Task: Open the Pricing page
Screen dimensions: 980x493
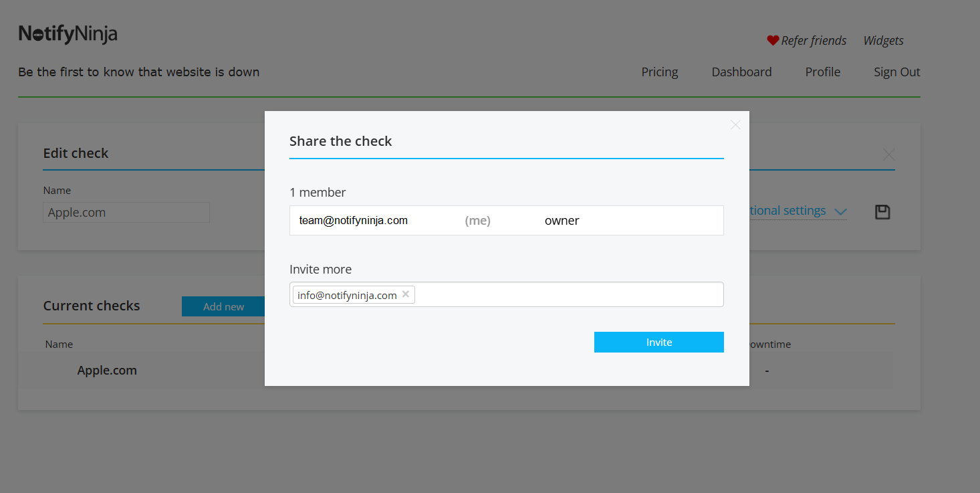Action: pos(659,72)
